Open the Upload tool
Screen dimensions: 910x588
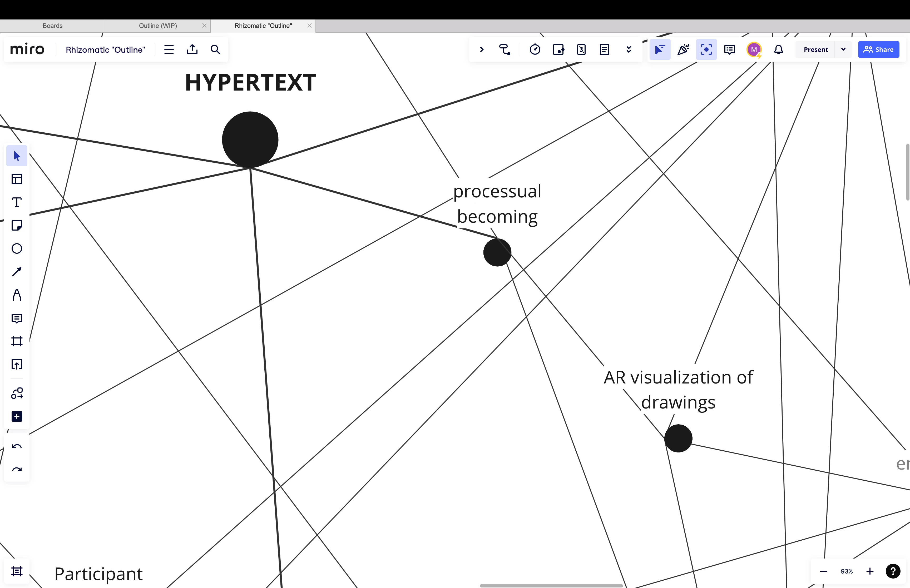(17, 364)
